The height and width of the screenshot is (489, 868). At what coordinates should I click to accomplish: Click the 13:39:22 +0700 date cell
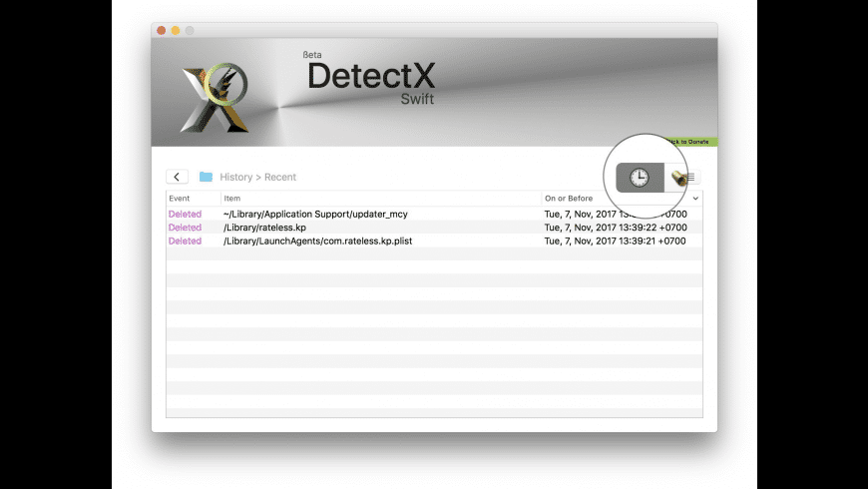coord(616,228)
